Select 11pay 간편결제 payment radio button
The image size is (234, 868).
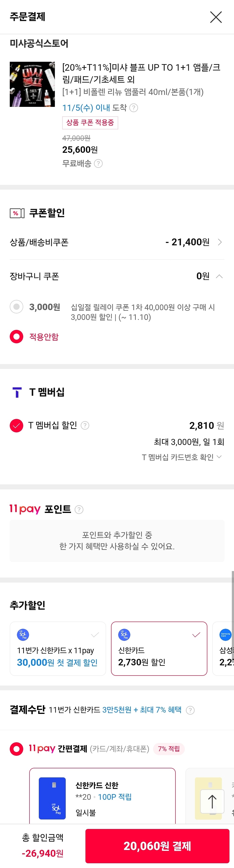point(17,749)
